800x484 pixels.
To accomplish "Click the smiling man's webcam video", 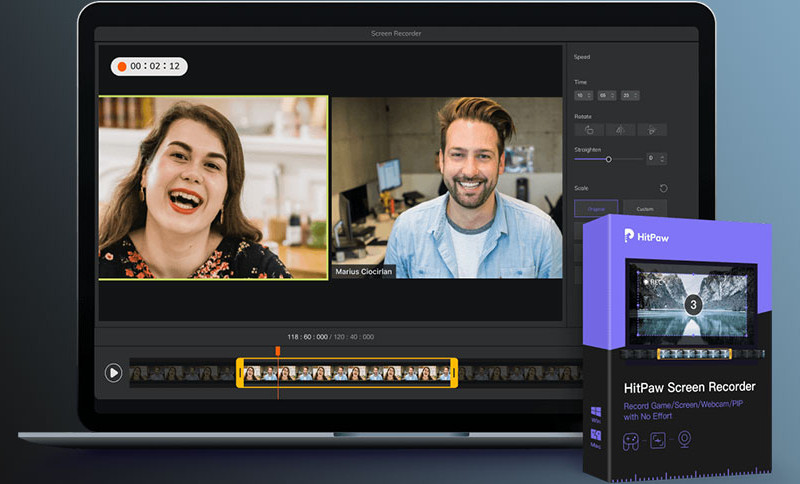I will click(447, 188).
